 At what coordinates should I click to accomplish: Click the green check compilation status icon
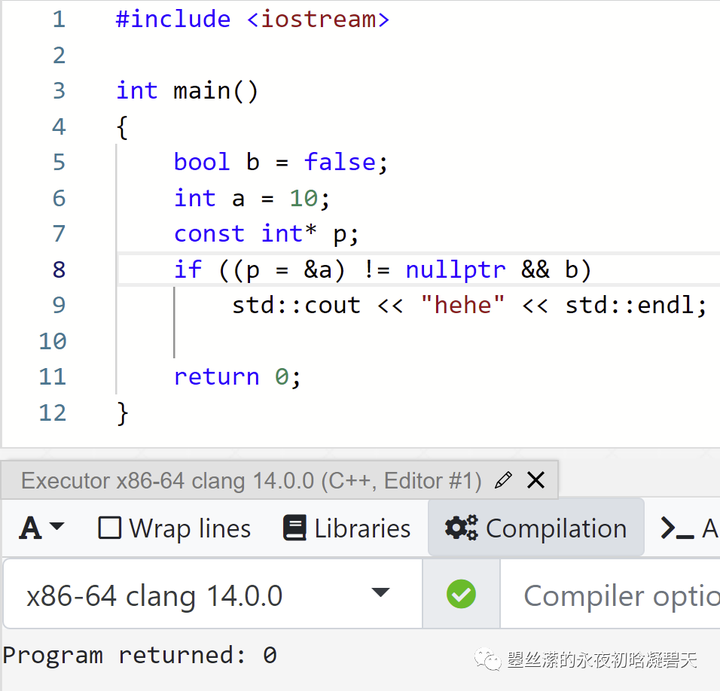click(x=461, y=595)
